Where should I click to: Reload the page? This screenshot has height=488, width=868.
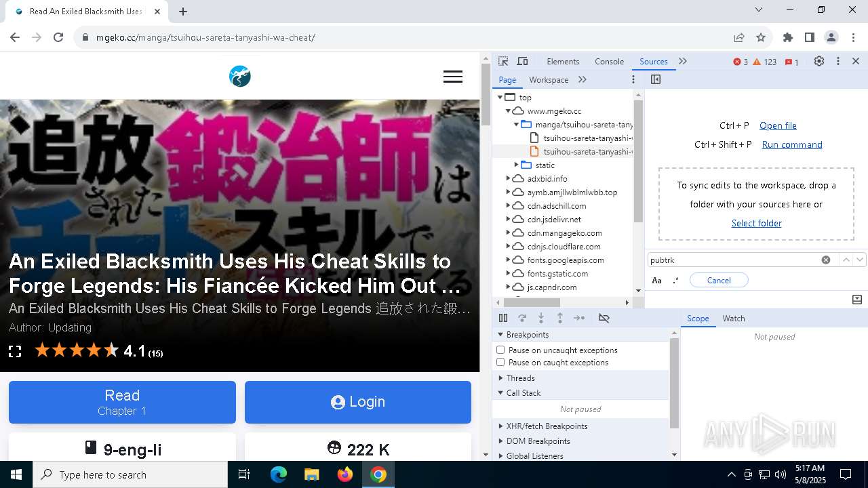pos(58,37)
